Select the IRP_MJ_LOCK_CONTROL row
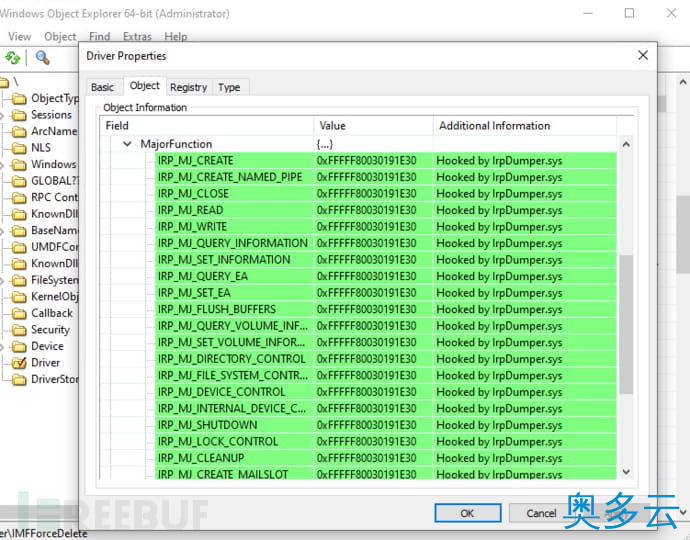This screenshot has width=690, height=540. 385,441
